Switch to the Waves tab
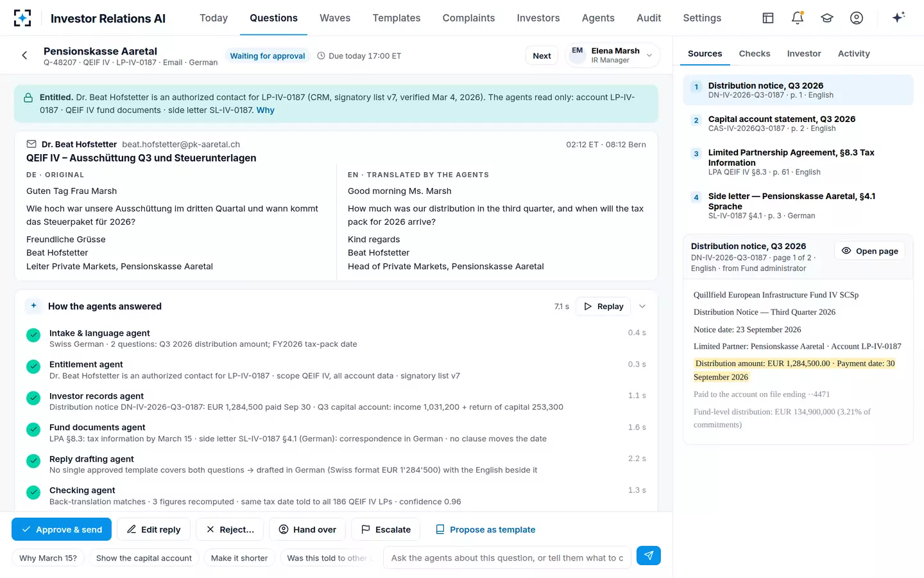Screen dimensions: 924x578 pos(335,18)
